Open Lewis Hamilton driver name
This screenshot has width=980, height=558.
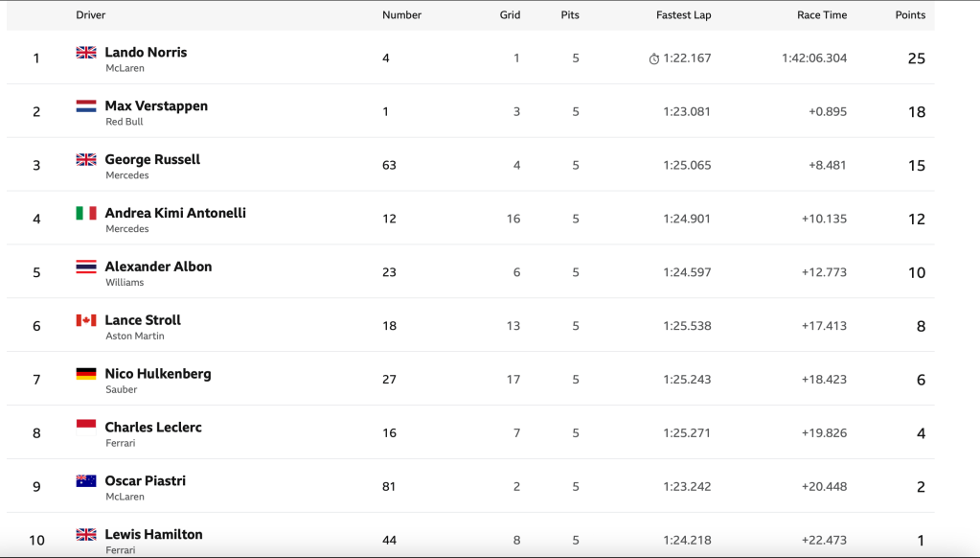pyautogui.click(x=153, y=535)
